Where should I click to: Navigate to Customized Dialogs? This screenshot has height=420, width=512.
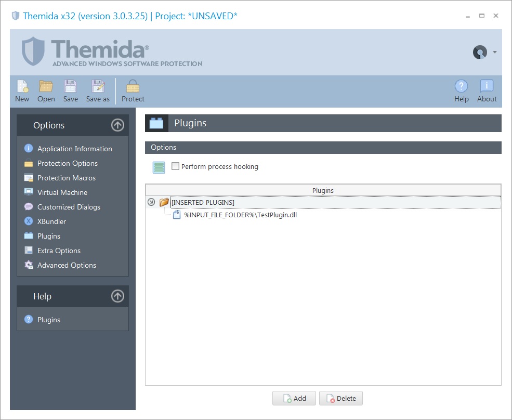pos(69,207)
